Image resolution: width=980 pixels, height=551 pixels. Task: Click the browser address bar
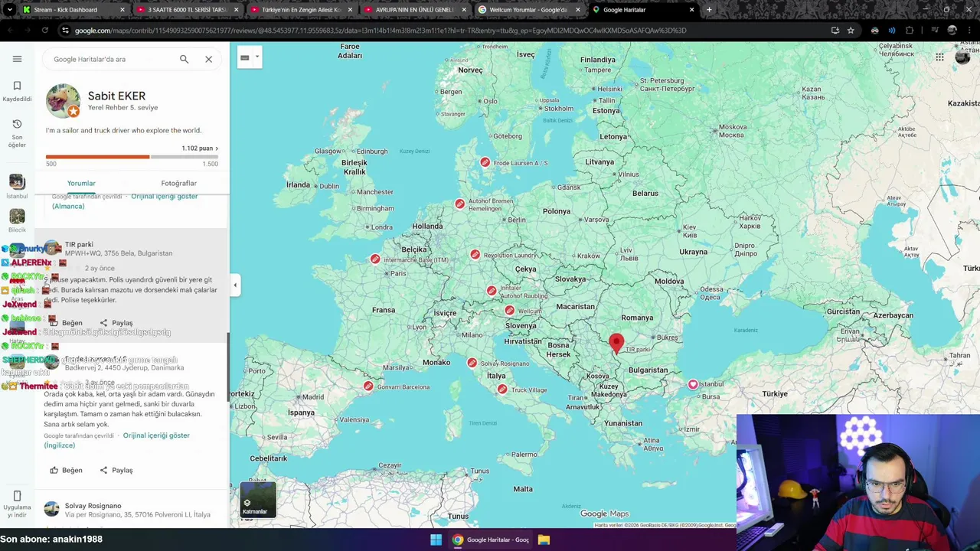click(444, 31)
